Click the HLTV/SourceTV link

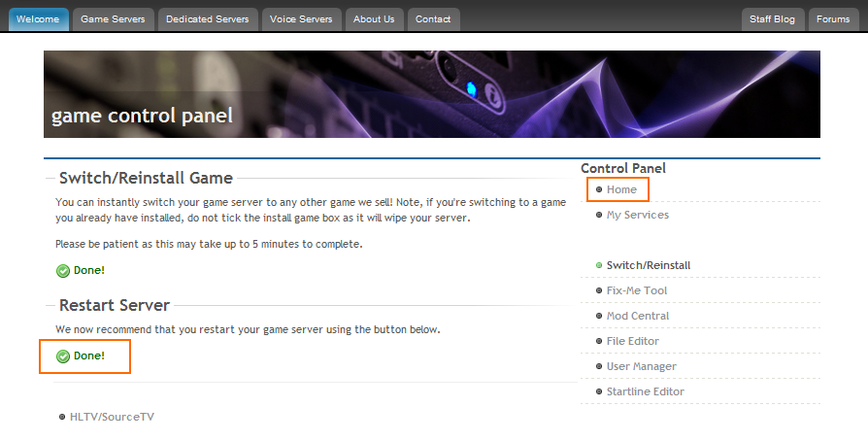coord(112,417)
